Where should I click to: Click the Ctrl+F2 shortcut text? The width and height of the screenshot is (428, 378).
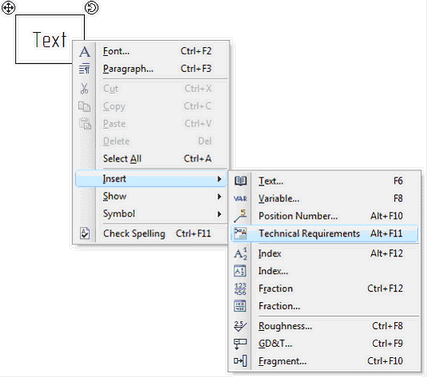(x=196, y=51)
